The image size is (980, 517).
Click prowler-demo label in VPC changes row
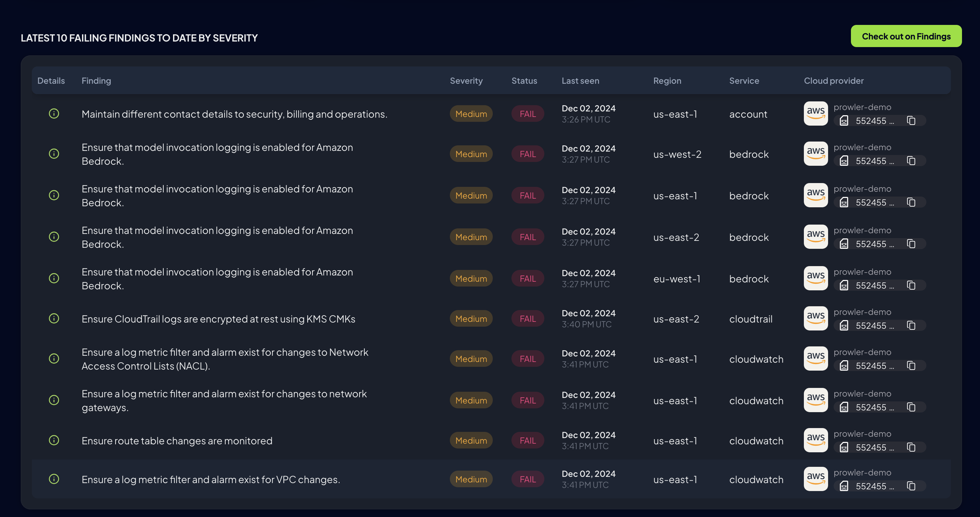point(862,472)
